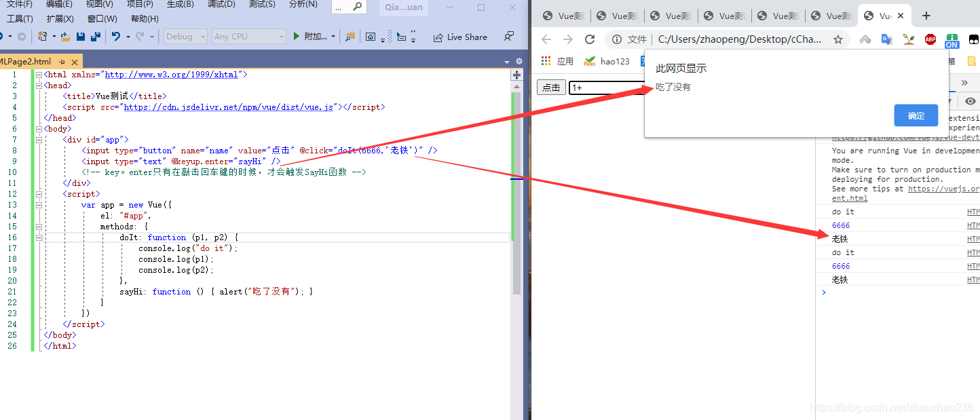The height and width of the screenshot is (420, 980).
Task: Undo the last edit with the undo arrow
Action: [116, 37]
